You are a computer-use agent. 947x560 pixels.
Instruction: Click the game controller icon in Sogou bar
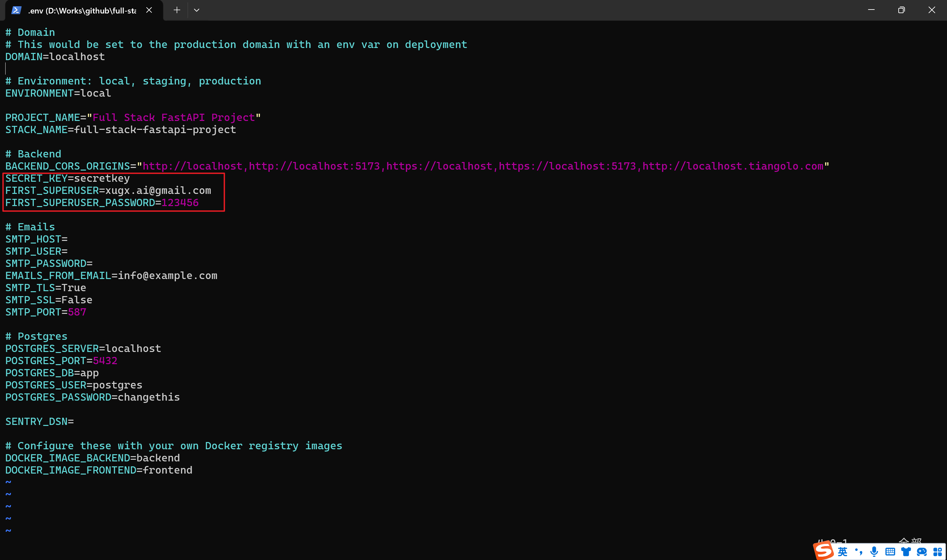(x=922, y=552)
